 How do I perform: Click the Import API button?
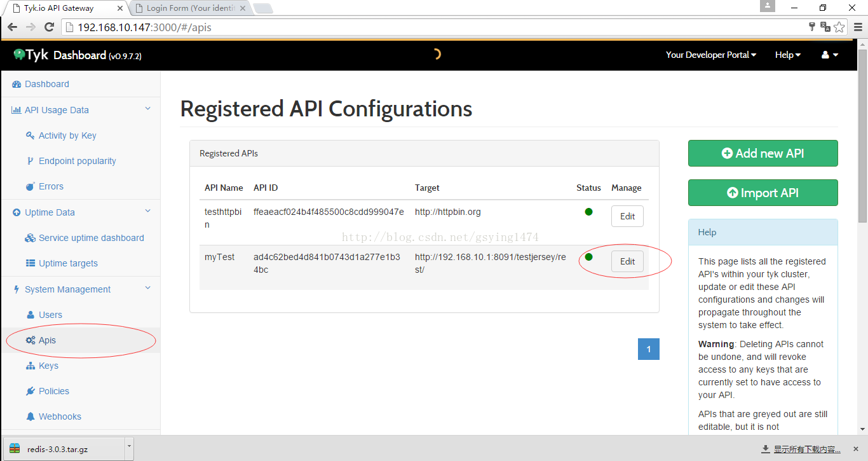tap(763, 193)
